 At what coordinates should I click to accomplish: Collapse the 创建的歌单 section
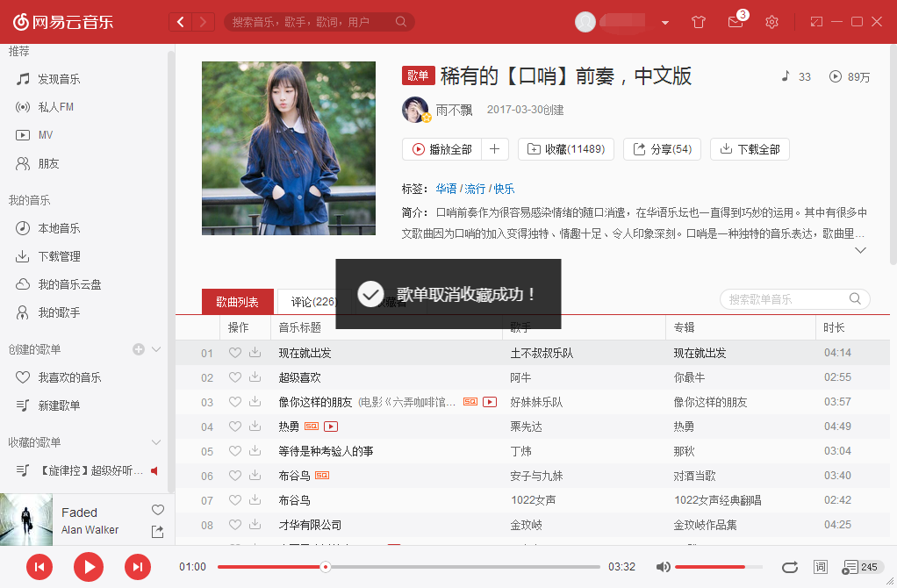click(x=155, y=348)
